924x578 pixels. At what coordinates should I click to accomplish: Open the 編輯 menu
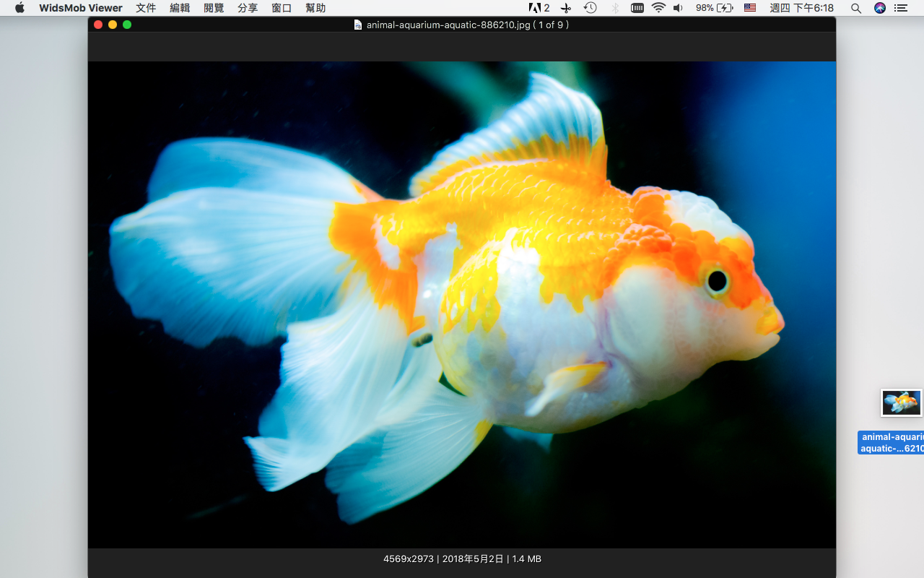click(x=180, y=8)
